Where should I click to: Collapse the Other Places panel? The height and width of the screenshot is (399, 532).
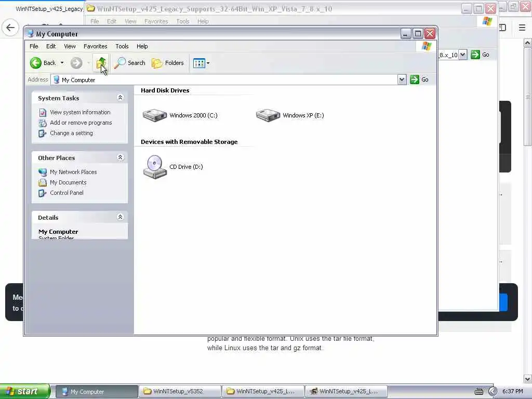tap(120, 157)
